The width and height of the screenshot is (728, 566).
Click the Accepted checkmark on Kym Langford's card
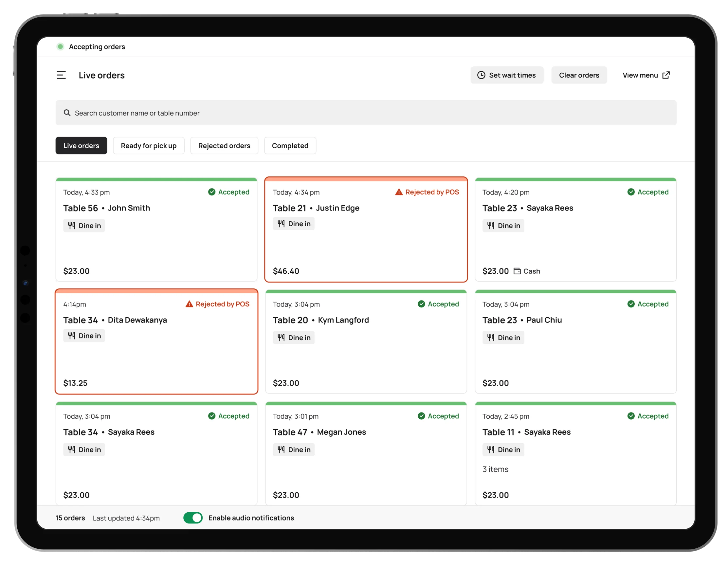pos(422,304)
